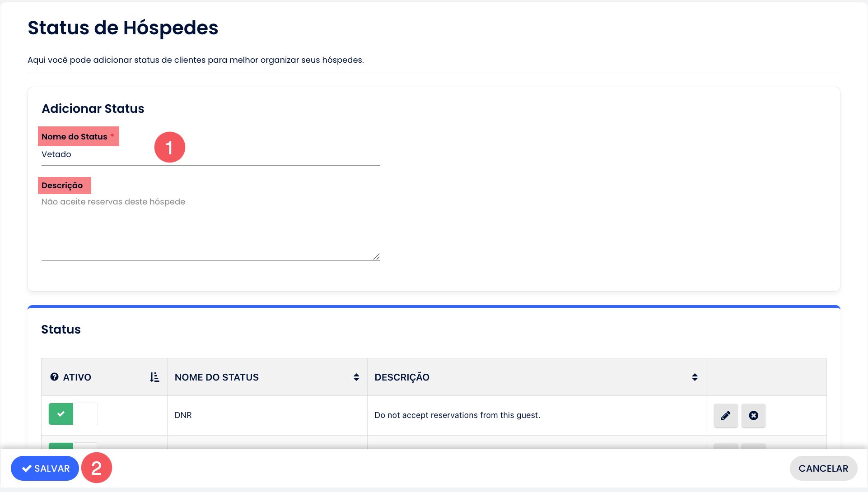Click the ATIVO column header label
Screen dimensions: 868x492
(77, 377)
